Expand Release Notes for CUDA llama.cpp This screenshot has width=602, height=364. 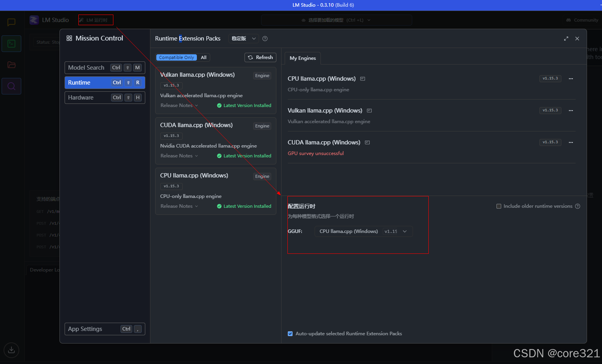coord(179,156)
